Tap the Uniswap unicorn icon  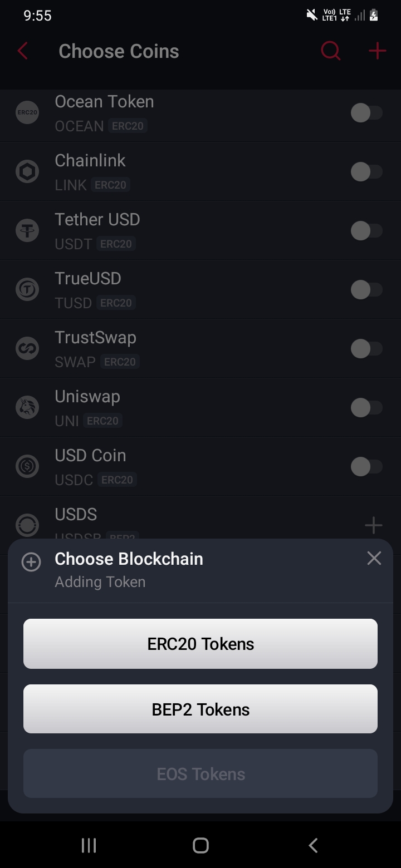click(x=27, y=408)
